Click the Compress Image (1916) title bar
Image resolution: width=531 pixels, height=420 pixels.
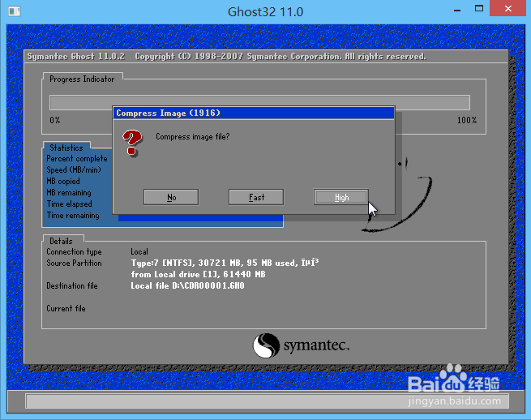[x=254, y=113]
